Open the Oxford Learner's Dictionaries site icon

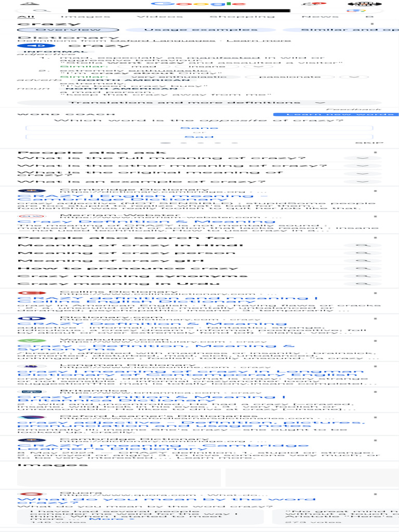pos(32,417)
